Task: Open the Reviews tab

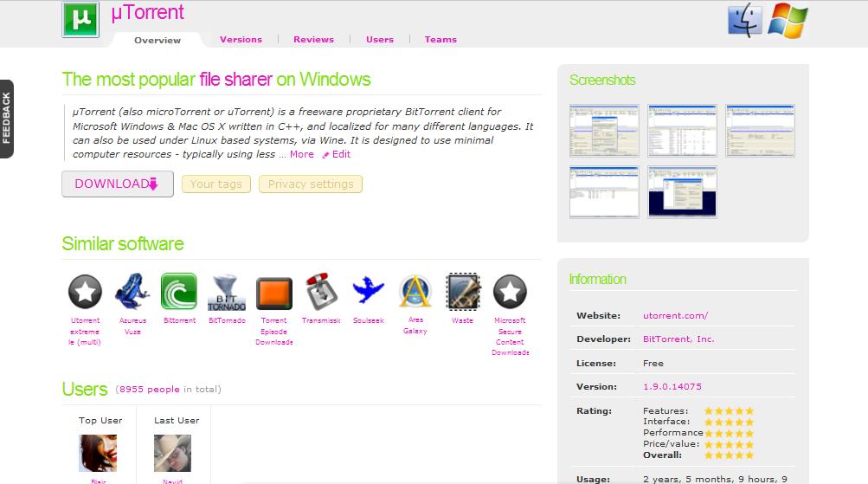Action: (313, 39)
